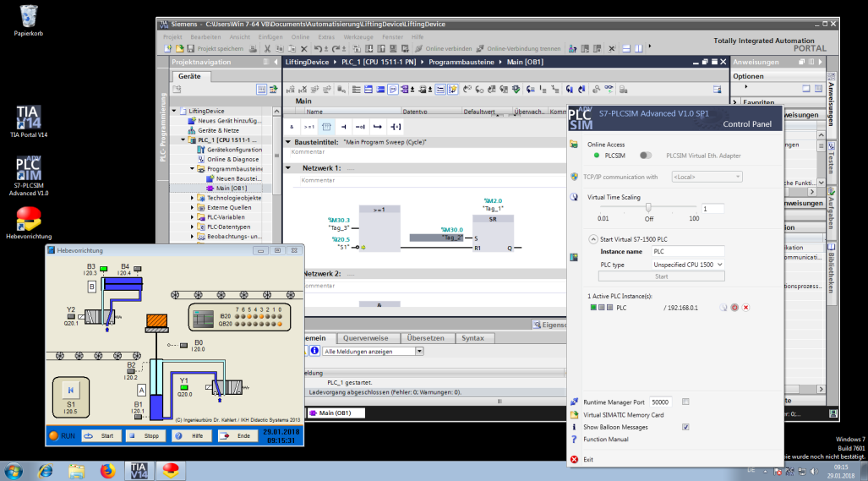Click the insert network icon in editor toolbar

pyautogui.click(x=291, y=89)
